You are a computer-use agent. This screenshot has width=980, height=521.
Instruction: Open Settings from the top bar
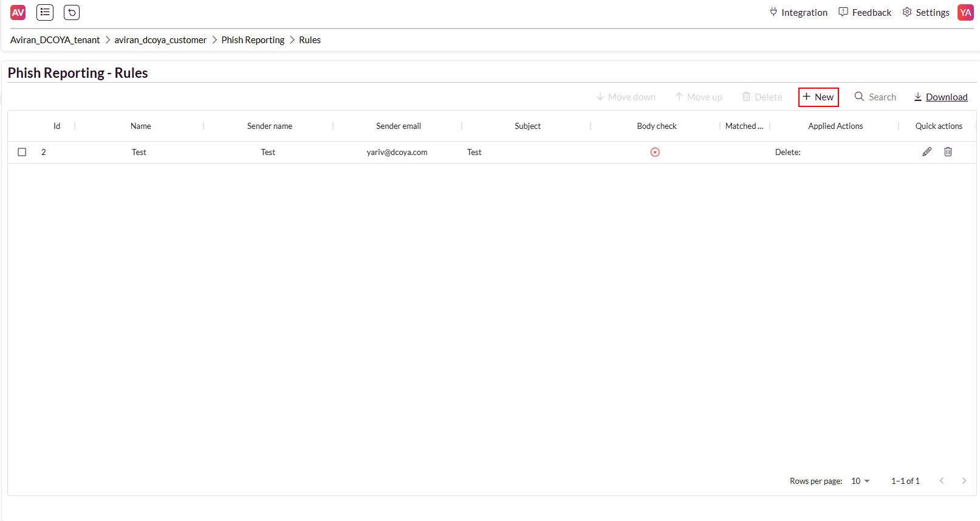tap(926, 12)
